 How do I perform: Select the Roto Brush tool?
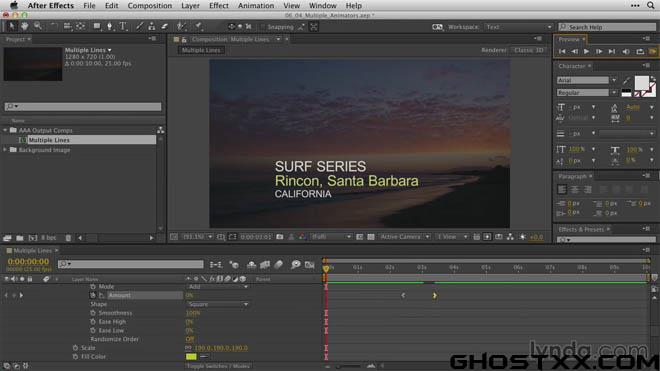181,26
